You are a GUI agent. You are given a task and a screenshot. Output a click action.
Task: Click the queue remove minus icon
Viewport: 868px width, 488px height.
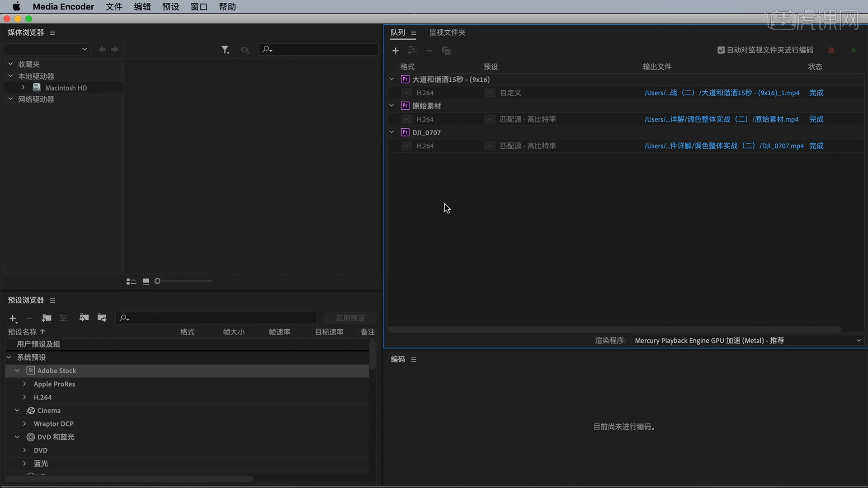(x=429, y=51)
